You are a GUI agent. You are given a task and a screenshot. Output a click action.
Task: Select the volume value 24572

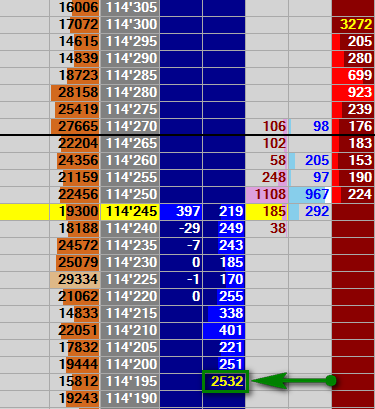click(75, 245)
